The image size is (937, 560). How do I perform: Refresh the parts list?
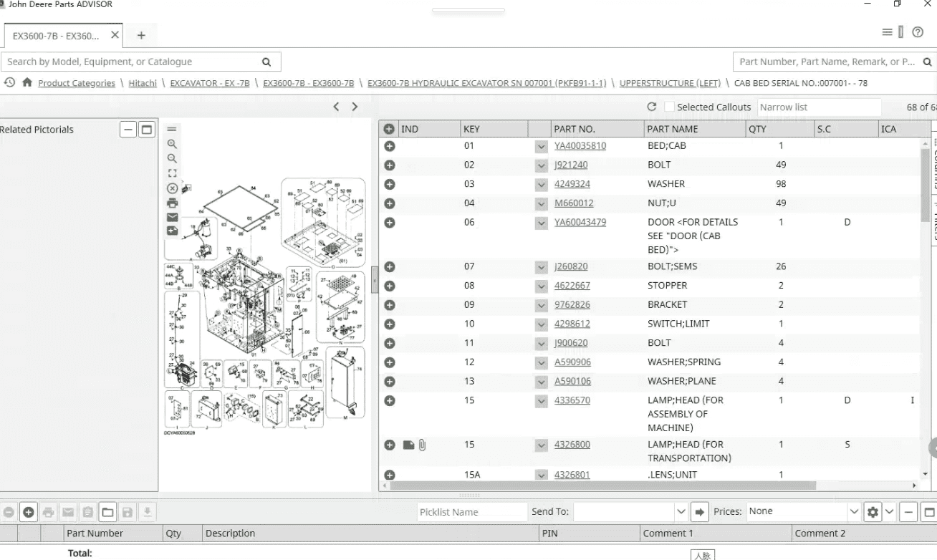651,107
